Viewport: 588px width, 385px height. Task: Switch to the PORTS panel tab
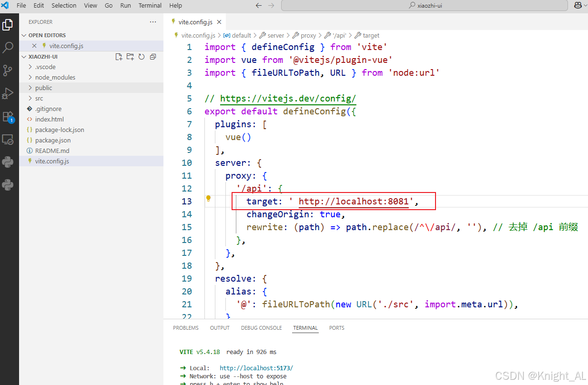click(x=336, y=328)
